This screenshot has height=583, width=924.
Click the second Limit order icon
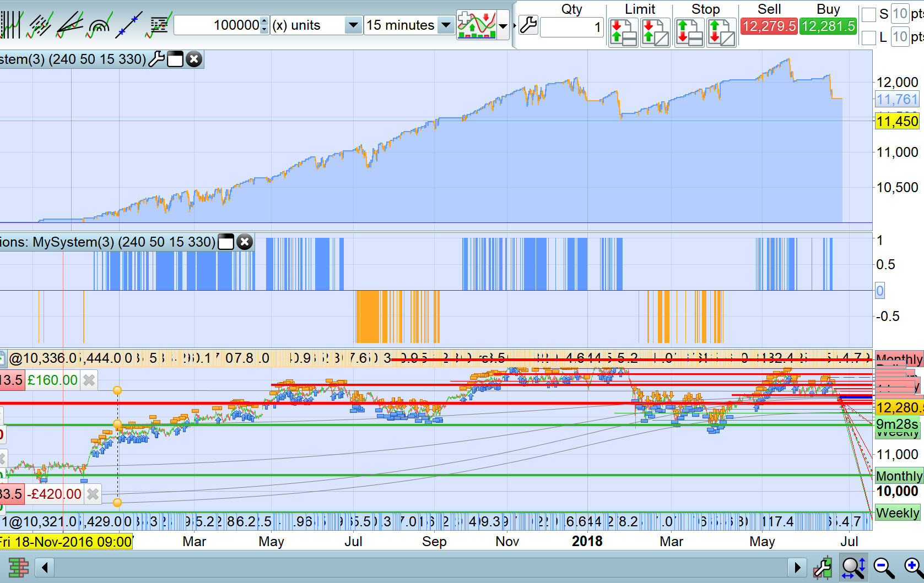tap(656, 32)
